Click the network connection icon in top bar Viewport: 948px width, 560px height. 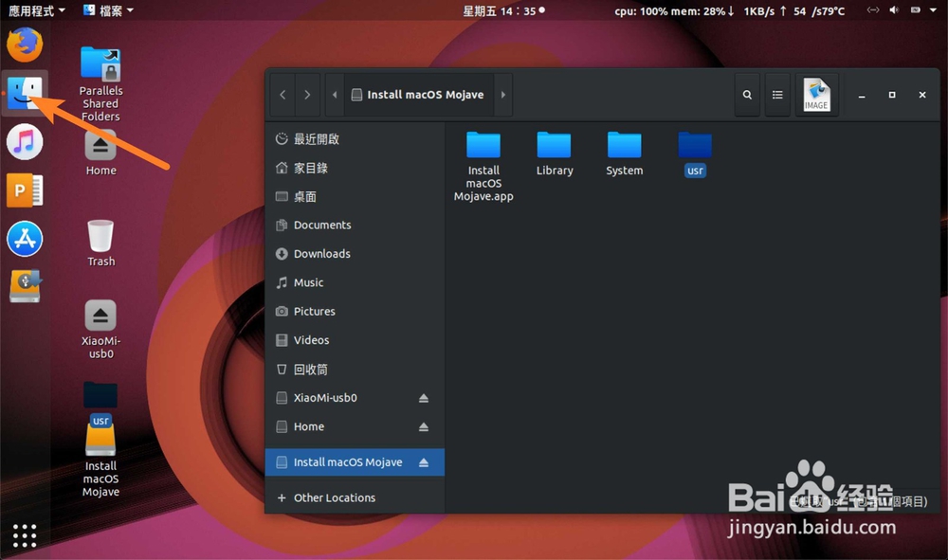click(872, 10)
